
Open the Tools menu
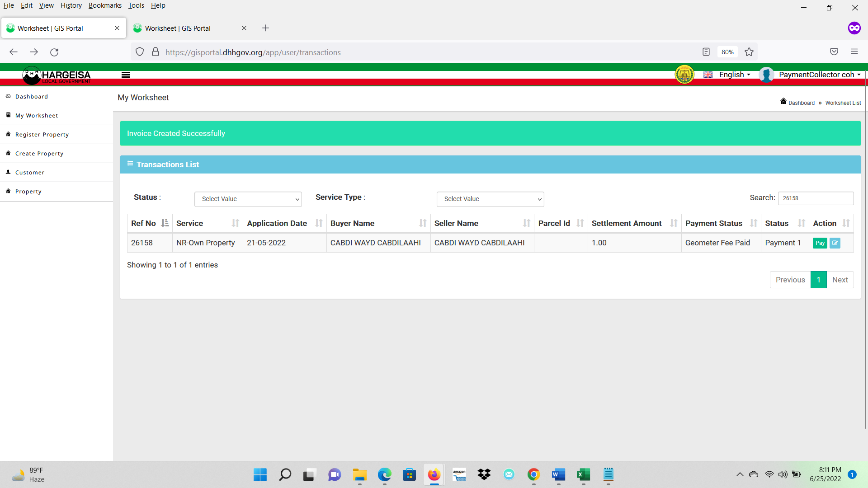click(136, 5)
